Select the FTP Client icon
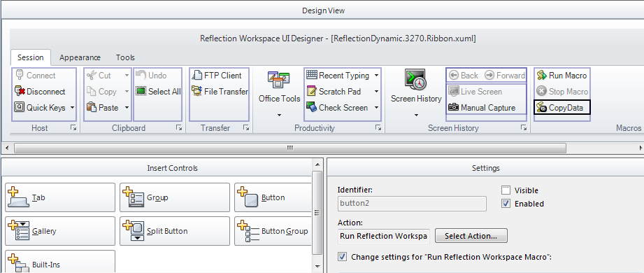This screenshot has width=644, height=273. pos(197,75)
